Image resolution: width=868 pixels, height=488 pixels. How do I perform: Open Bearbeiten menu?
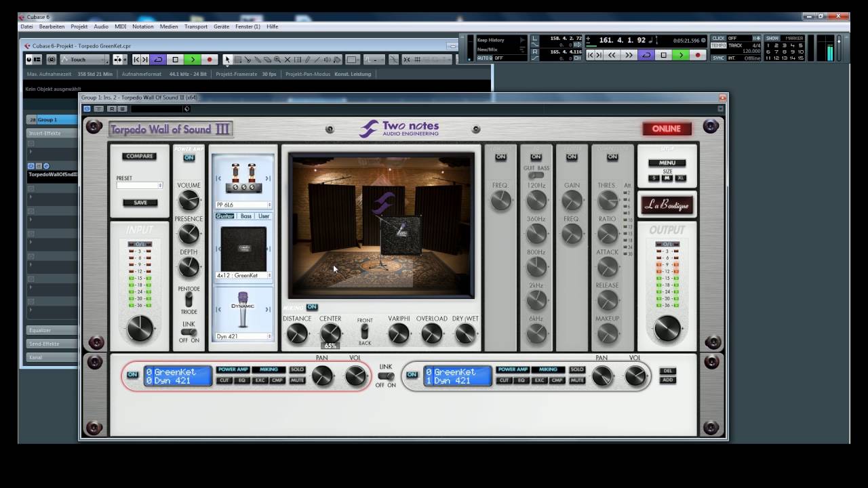(52, 26)
